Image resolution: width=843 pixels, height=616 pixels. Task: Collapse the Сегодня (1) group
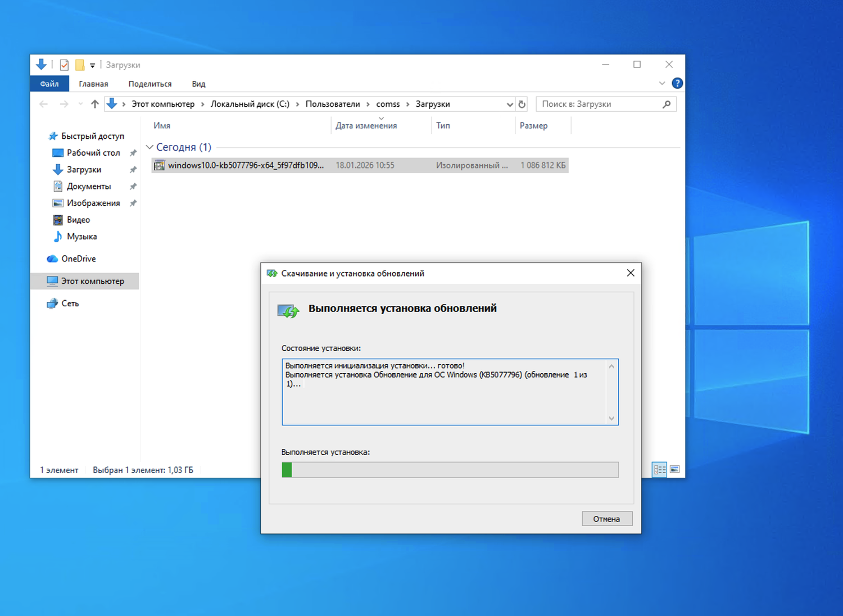149,147
